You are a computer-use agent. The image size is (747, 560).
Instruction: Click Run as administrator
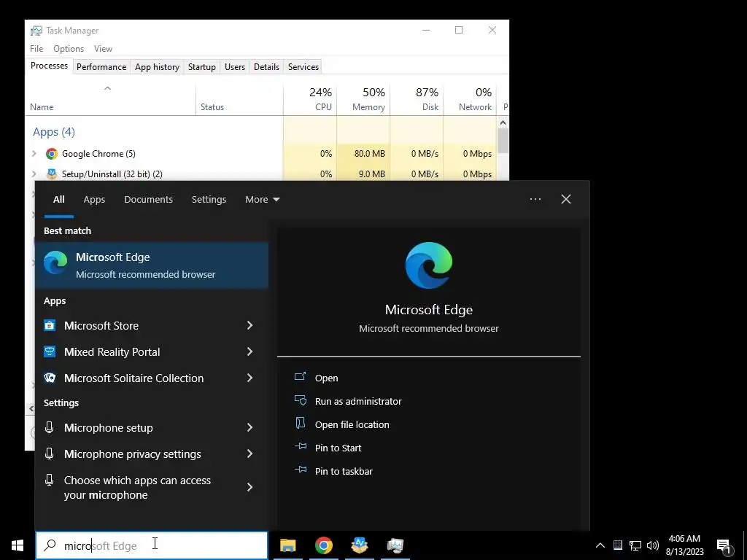[358, 401]
